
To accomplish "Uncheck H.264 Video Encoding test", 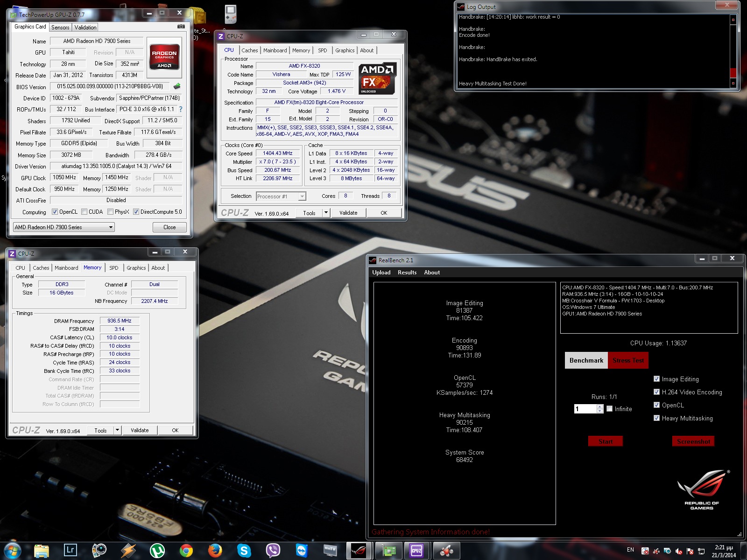I will pyautogui.click(x=656, y=392).
